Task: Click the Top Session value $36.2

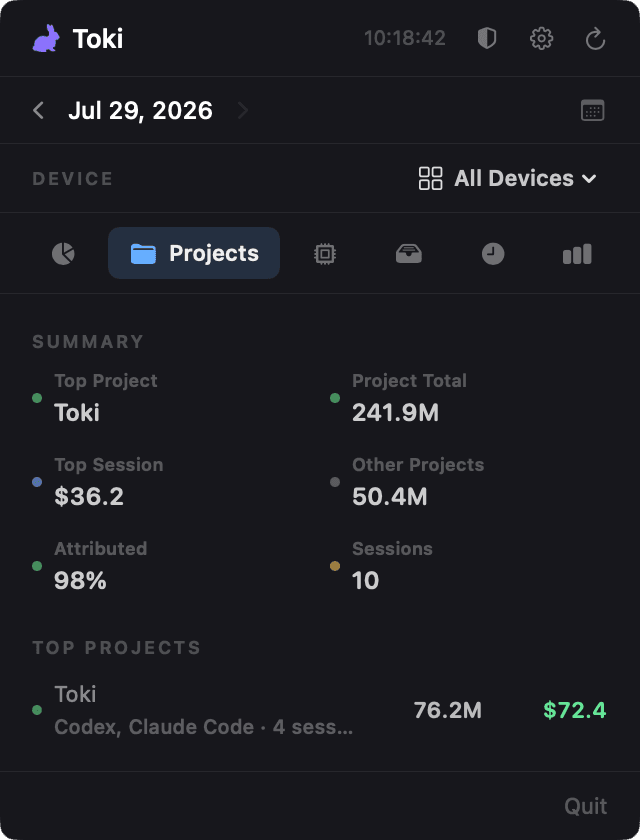Action: point(89,497)
